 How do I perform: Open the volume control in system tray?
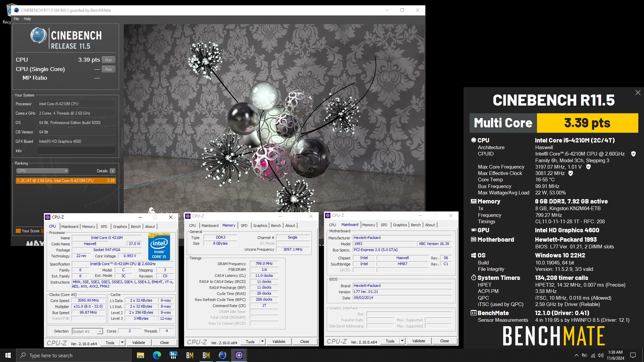(x=601, y=355)
